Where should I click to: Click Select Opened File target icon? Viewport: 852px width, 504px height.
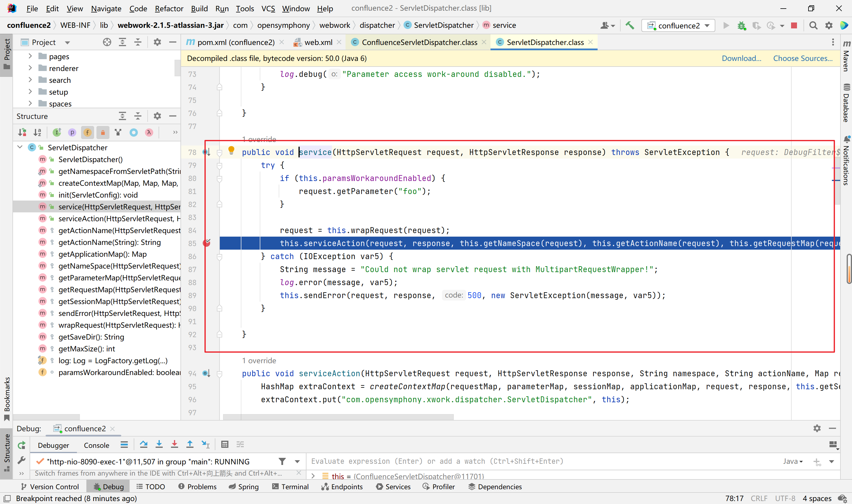pos(107,42)
